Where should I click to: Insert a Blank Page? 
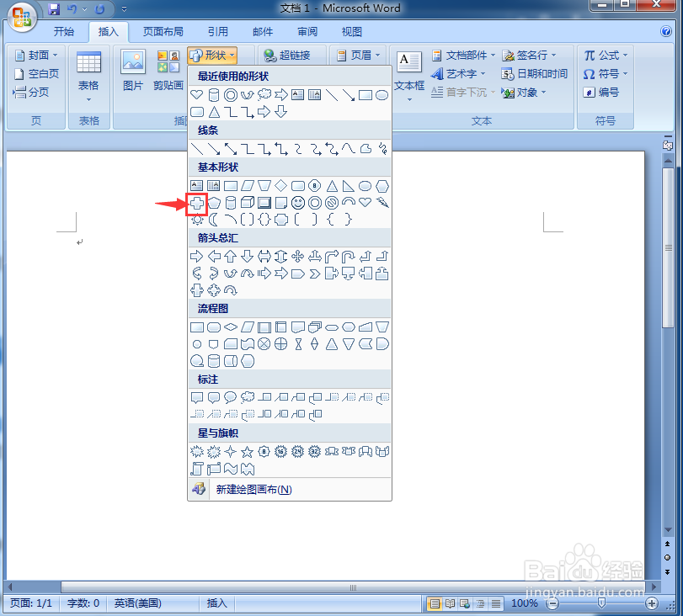tap(36, 74)
